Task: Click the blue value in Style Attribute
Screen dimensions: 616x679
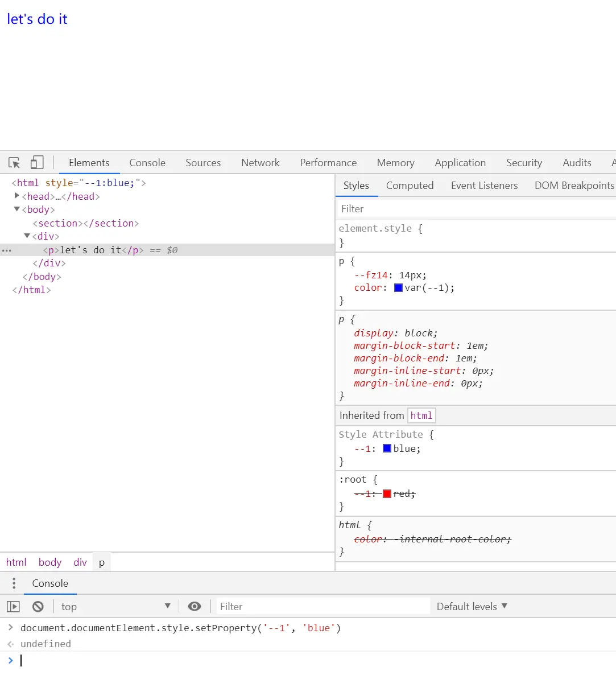Action: (404, 448)
